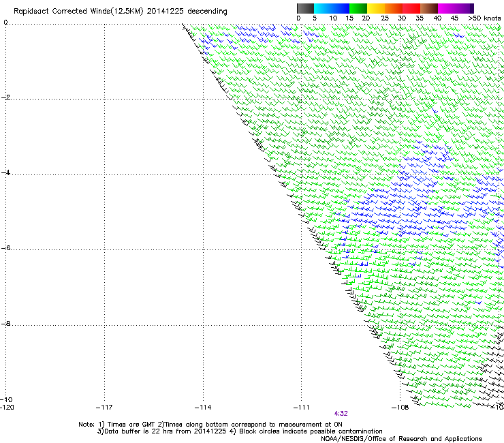504x443 pixels.
Task: Click the red 30-35 knots color segment
Action: tap(411, 8)
